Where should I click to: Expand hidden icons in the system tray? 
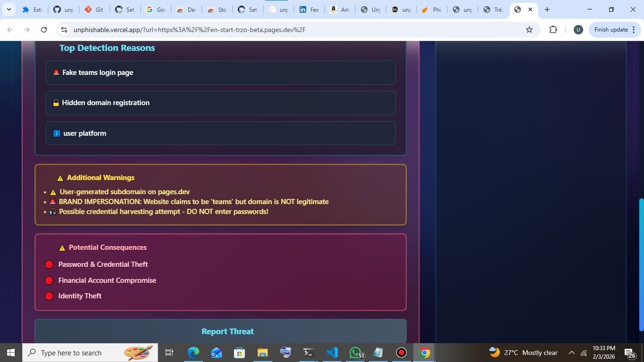(571, 352)
